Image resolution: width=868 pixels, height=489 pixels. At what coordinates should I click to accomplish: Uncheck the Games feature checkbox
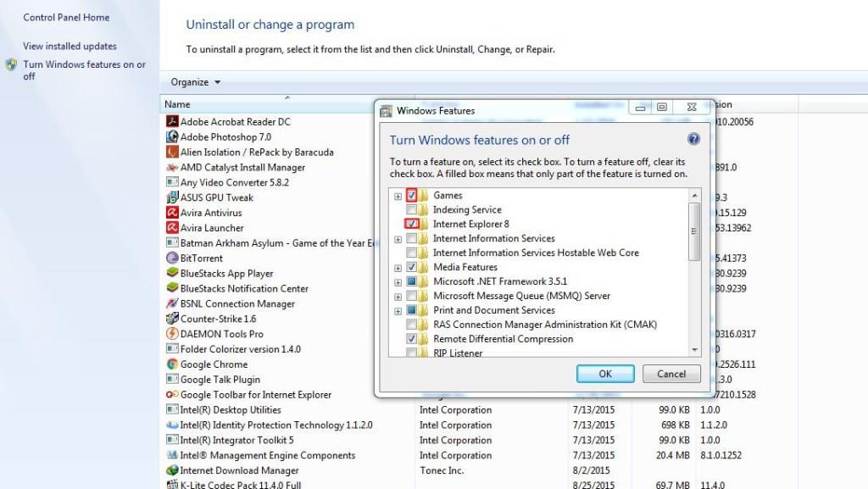point(411,195)
